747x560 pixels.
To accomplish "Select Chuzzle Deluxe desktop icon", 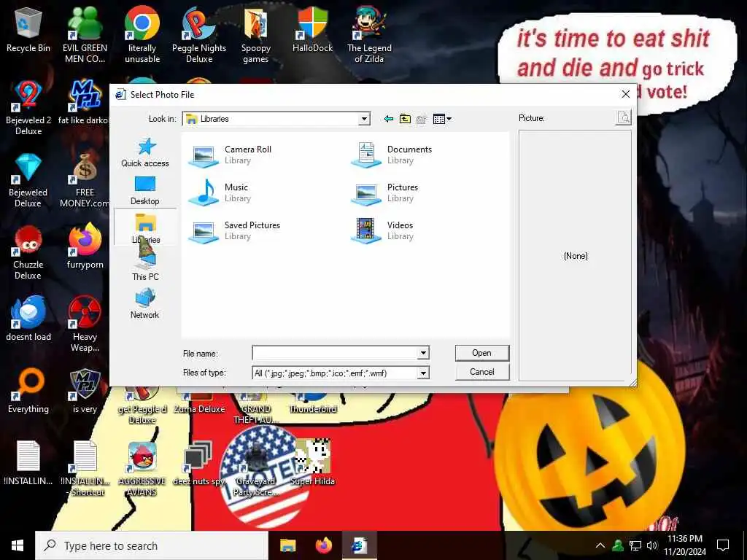I will pyautogui.click(x=28, y=252).
